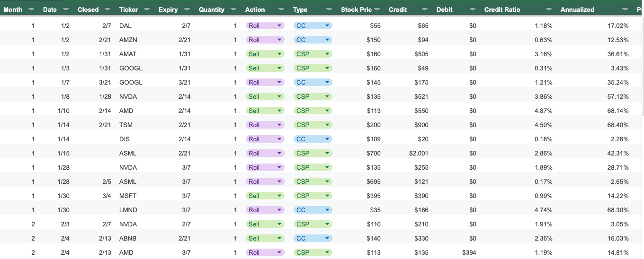Open the Ticker column filter icon

pos(147,9)
